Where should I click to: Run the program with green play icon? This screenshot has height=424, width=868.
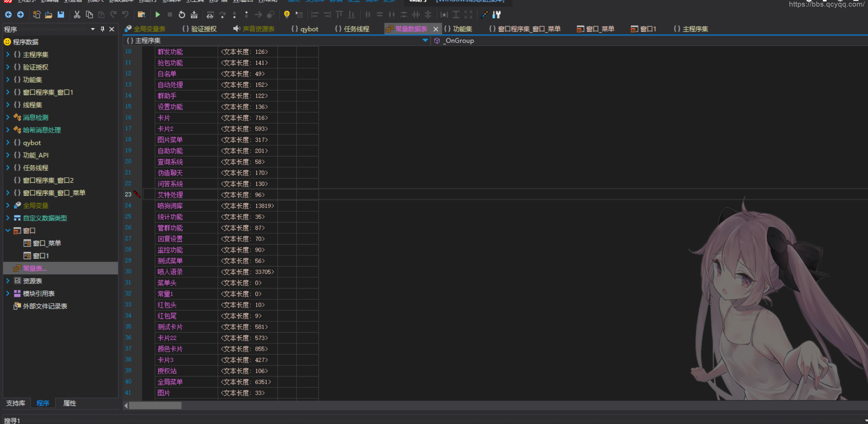[158, 15]
